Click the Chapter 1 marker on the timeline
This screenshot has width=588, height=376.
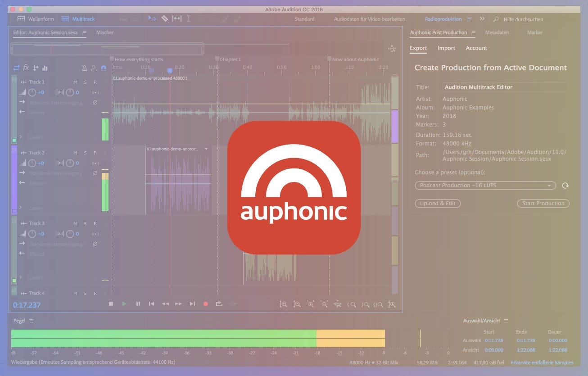click(x=218, y=59)
